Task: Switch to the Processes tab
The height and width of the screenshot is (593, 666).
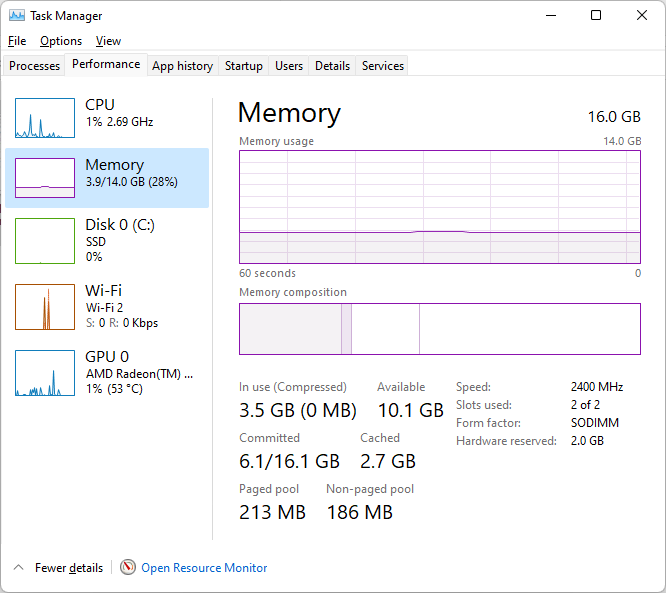Action: [34, 66]
